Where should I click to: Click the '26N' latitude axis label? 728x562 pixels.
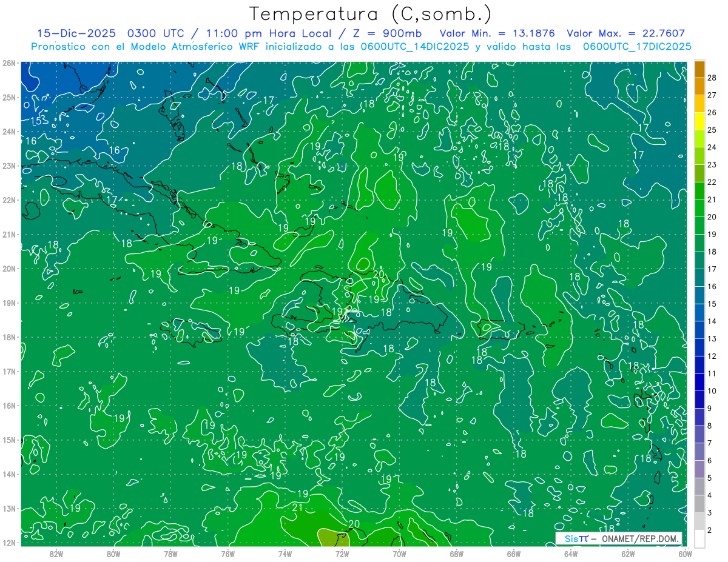coord(9,63)
